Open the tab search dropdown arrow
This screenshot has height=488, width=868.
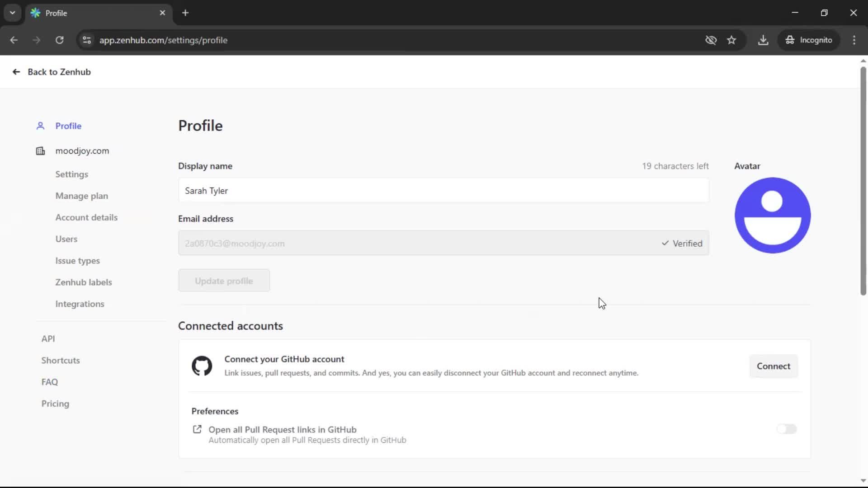click(x=12, y=13)
